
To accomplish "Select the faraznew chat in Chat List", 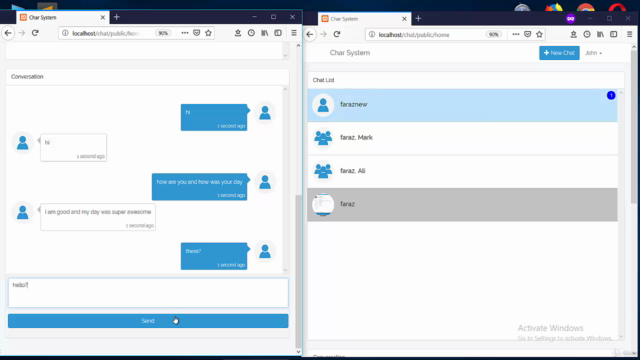I will 462,105.
